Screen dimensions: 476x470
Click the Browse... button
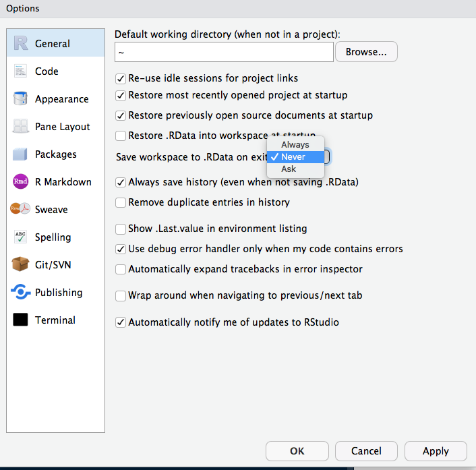point(366,52)
